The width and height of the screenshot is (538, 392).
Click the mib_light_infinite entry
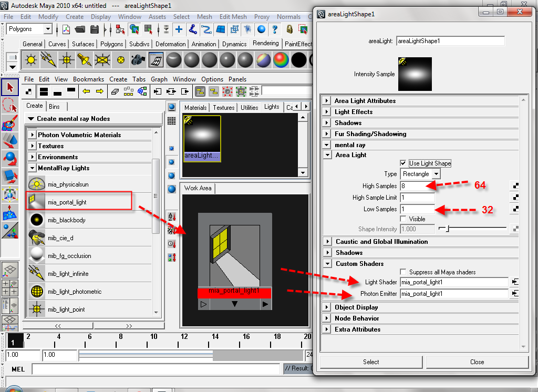coord(89,274)
